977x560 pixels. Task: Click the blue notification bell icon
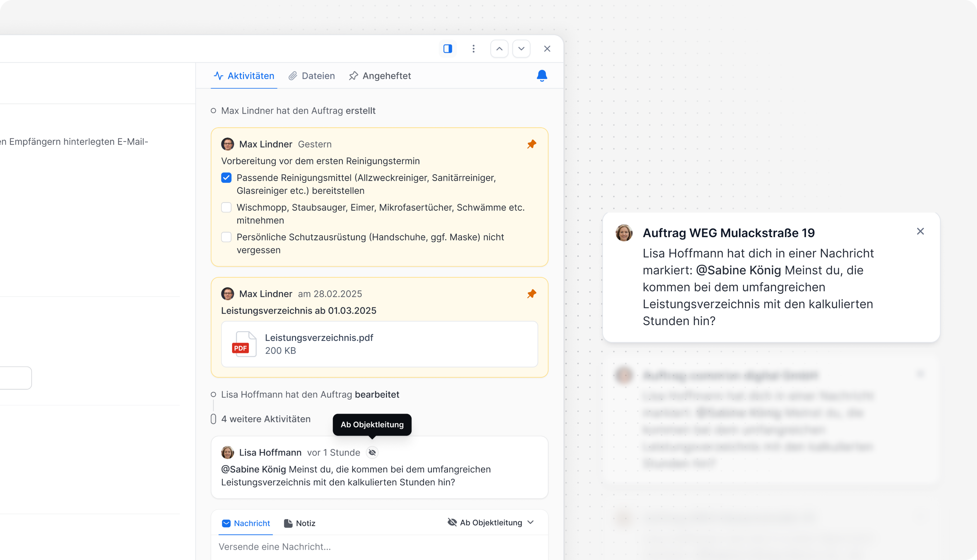click(x=542, y=75)
